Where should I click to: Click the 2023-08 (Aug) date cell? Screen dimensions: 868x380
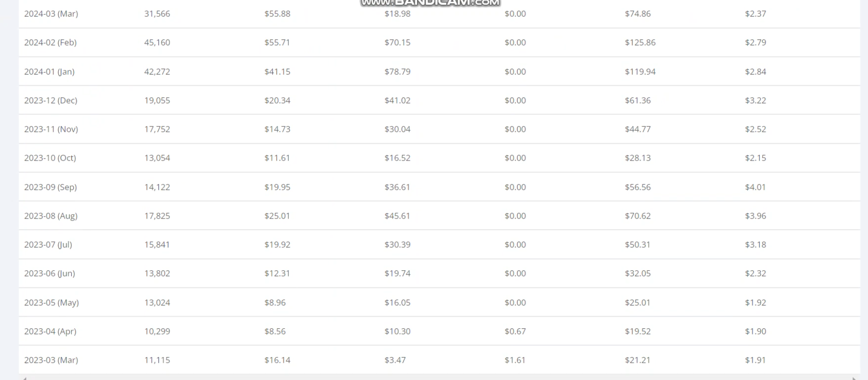point(51,216)
